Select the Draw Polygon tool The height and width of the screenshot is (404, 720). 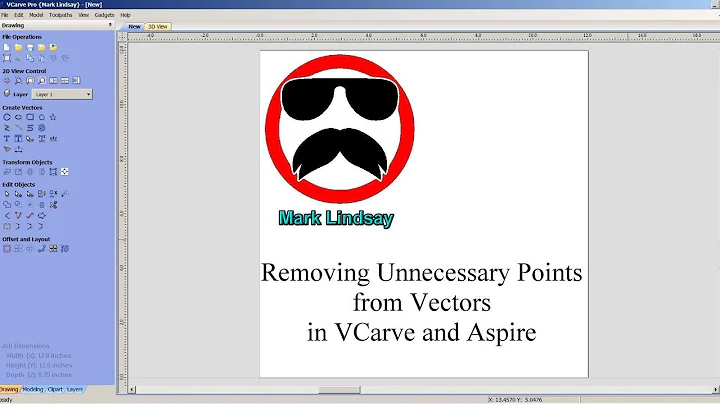(41, 117)
